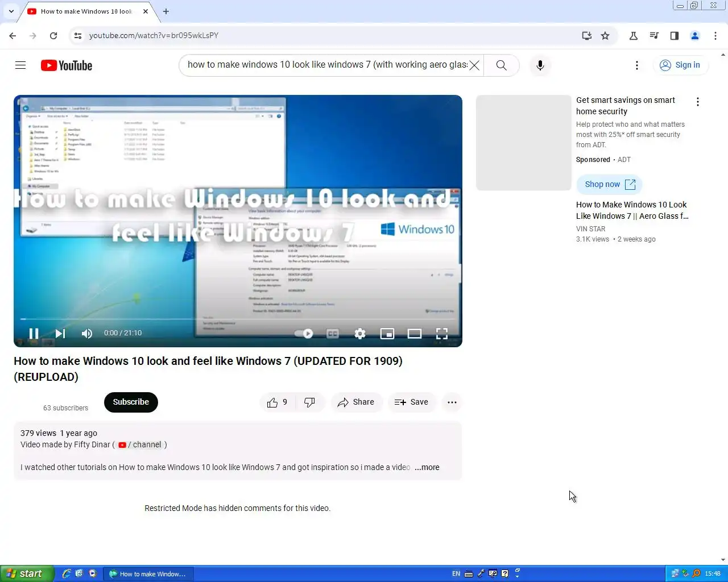Bookmark this page with the star
Viewport: 728px width, 582px height.
[605, 35]
